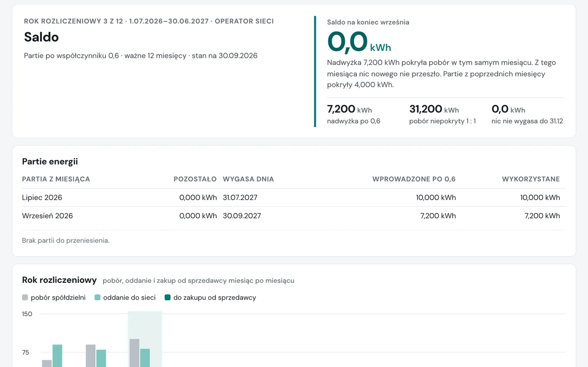Click expiry date '31.07.2027'
Image resolution: width=588 pixels, height=367 pixels.
pyautogui.click(x=240, y=197)
